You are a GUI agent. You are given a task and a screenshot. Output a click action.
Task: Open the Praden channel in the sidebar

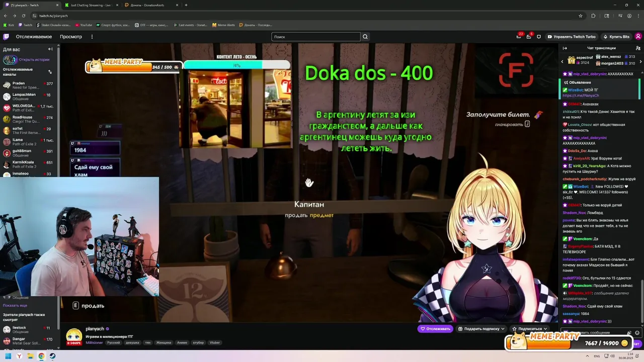coord(29,85)
